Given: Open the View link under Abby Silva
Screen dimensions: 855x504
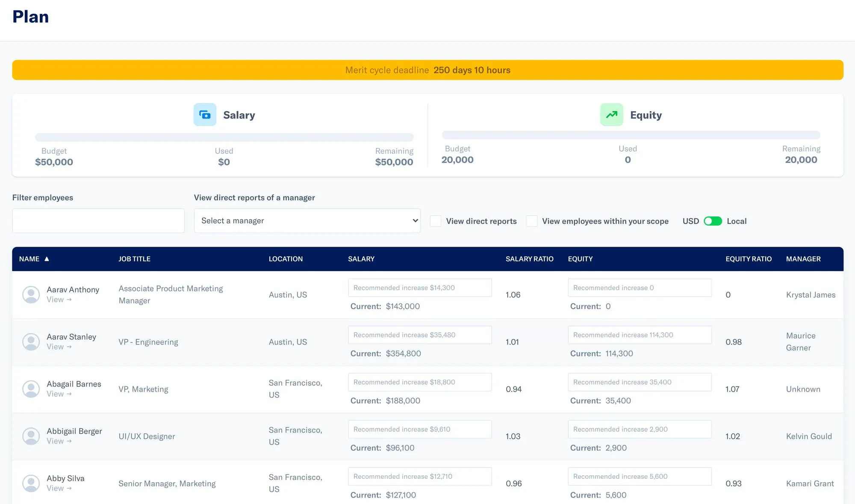Looking at the screenshot, I should [59, 488].
